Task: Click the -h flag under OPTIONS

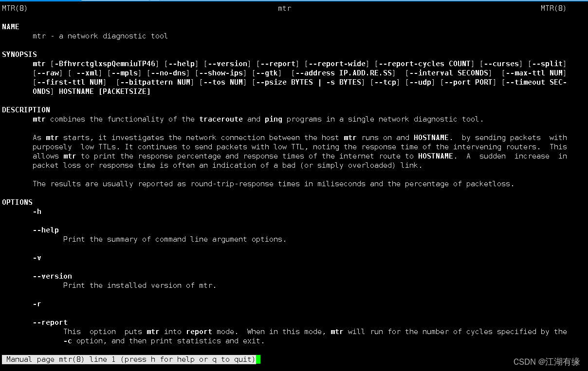Action: pos(37,212)
